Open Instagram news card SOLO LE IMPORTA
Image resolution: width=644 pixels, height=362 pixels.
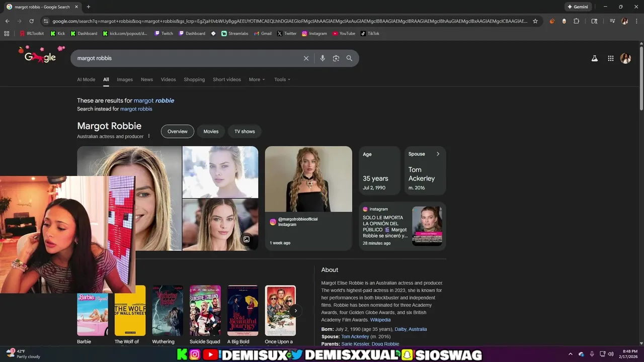coord(402,226)
